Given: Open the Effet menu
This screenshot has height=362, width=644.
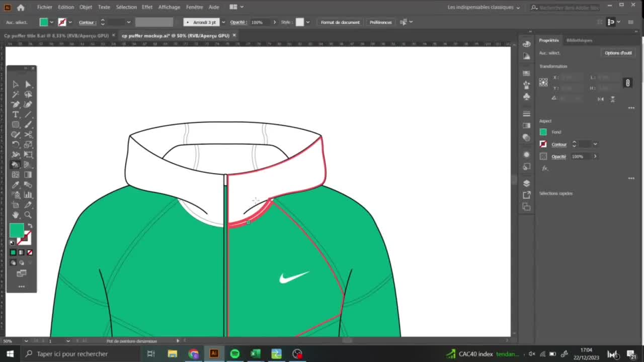Looking at the screenshot, I should click(147, 7).
